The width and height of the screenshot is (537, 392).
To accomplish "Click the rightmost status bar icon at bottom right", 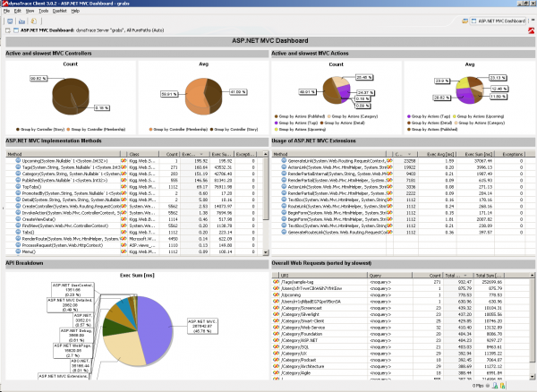I will coord(502,386).
